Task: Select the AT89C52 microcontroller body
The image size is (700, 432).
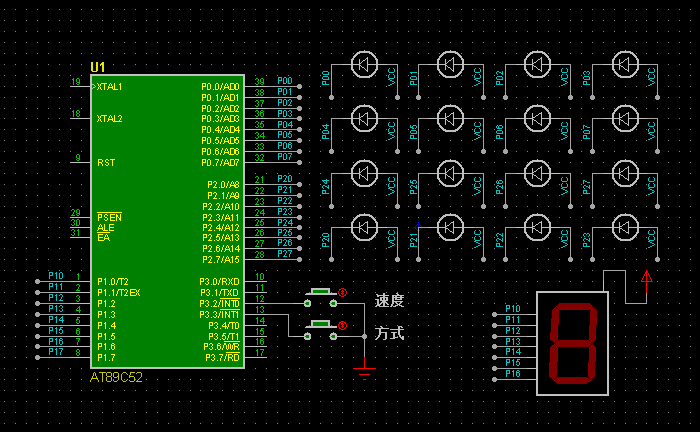Action: pos(166,222)
